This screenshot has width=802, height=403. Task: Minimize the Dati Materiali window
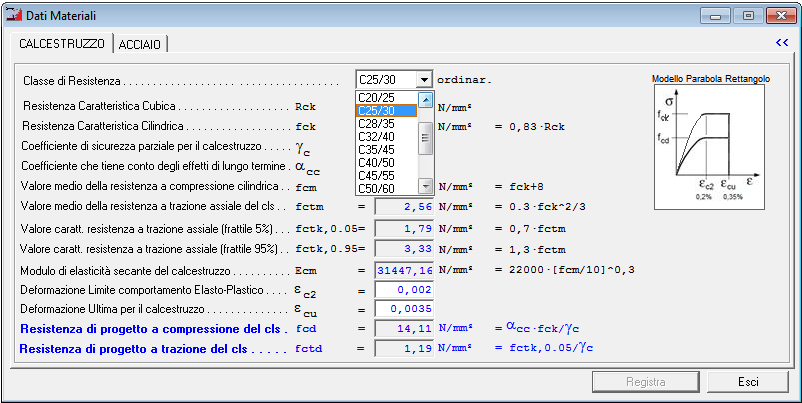click(715, 16)
